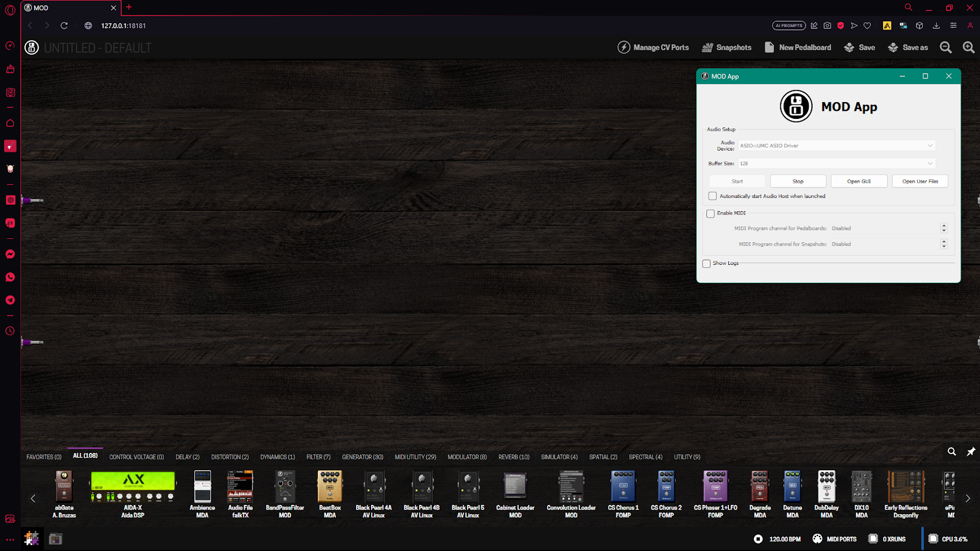Select the DYNAMICS (1) category tab

point(278,457)
